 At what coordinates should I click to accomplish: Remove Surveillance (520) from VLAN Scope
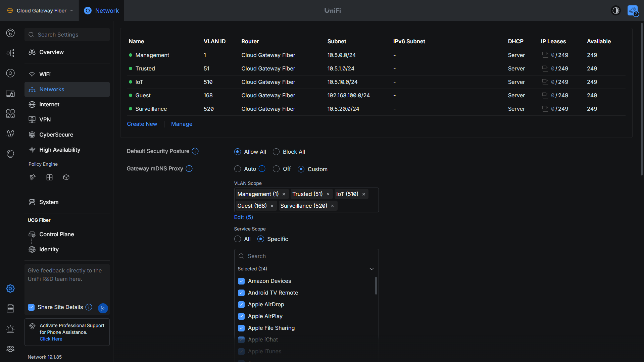(333, 206)
